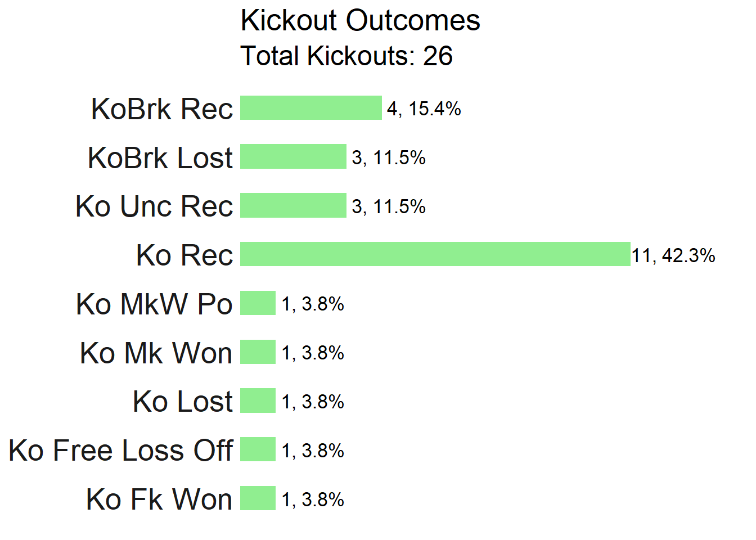This screenshot has height=540, width=756.
Task: Click the Ko Unc Rec axis label
Action: (154, 206)
